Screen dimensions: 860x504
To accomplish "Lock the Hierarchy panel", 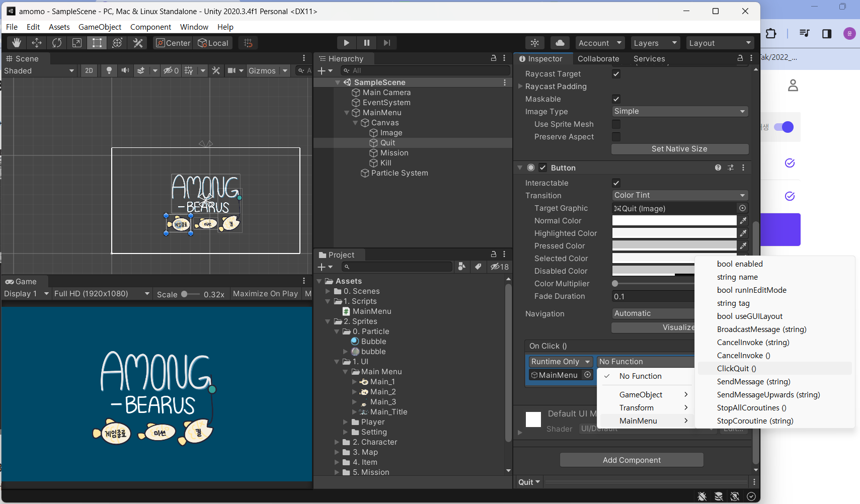I will pyautogui.click(x=494, y=58).
